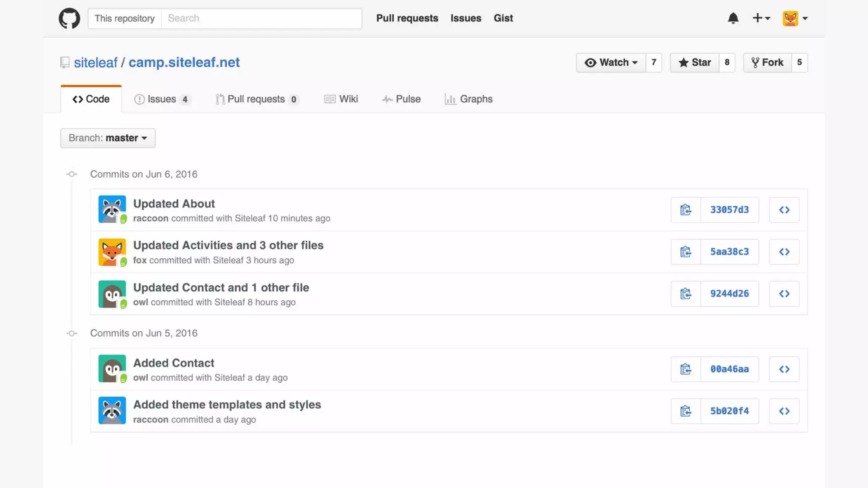868x488 pixels.
Task: Open the siteleaf organization link
Action: pyautogui.click(x=95, y=63)
